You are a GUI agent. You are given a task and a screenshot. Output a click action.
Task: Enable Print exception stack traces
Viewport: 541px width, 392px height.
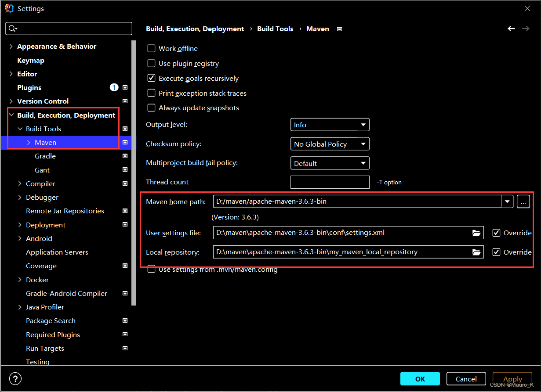tap(151, 93)
